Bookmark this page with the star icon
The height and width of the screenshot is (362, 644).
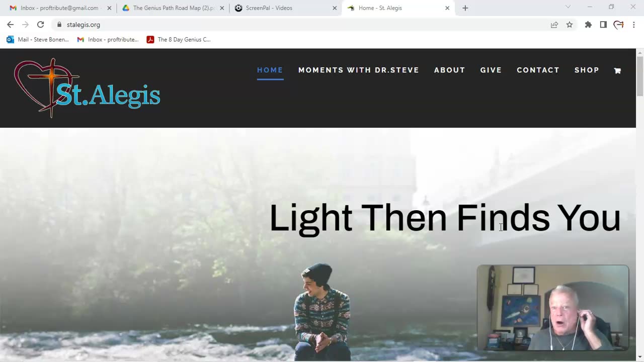click(x=570, y=25)
